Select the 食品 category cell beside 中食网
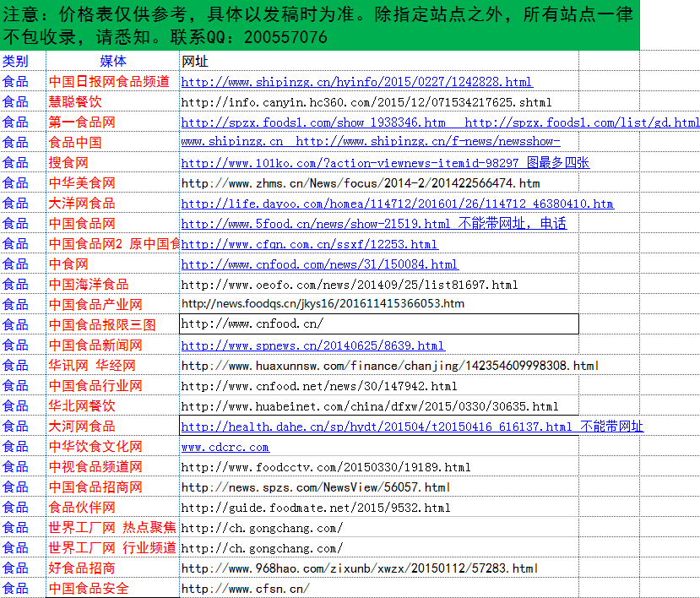Screen dimensions: 700x598 (x=23, y=264)
